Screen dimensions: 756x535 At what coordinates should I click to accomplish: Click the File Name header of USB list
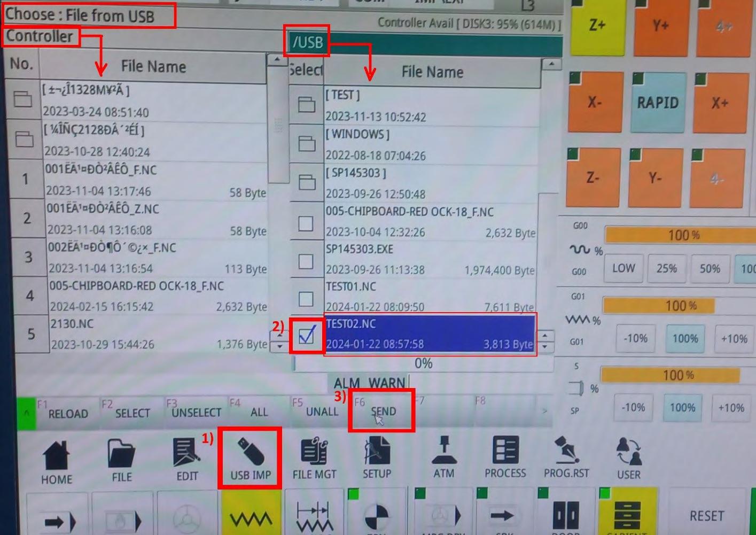click(432, 72)
